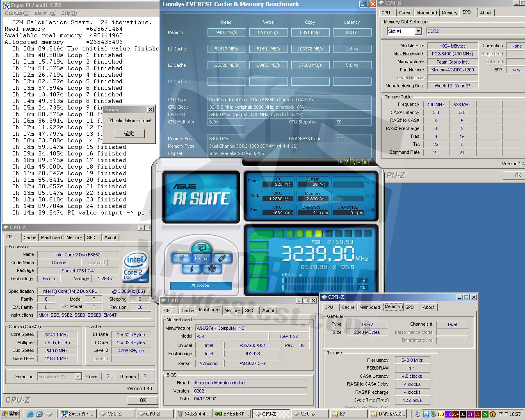
Task: Switch to the SPD tab in memory CPU-Z
Action: pos(409,307)
